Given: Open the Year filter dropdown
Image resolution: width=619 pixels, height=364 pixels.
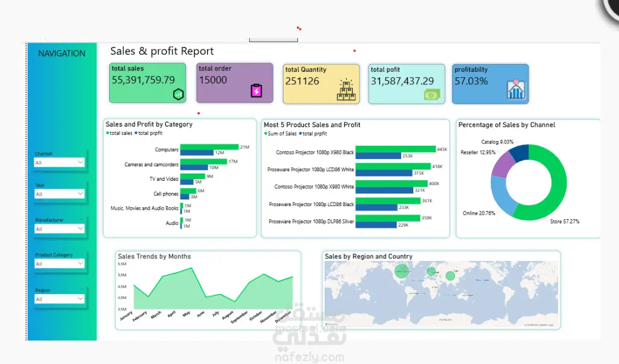Looking at the screenshot, I should 59,193.
